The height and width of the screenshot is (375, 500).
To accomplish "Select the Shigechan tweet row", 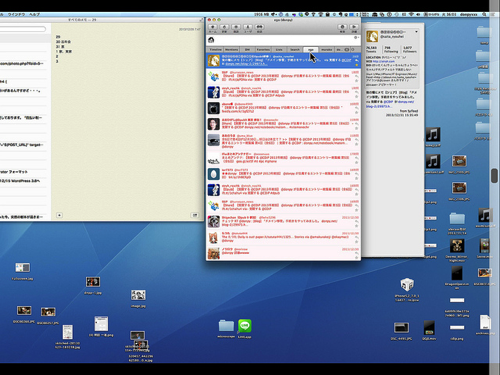I will coord(283,222).
